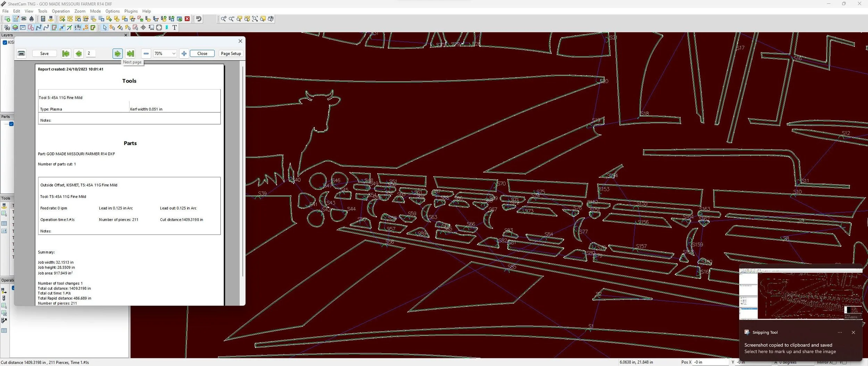Select the Text T tool
868x366 pixels.
(175, 27)
